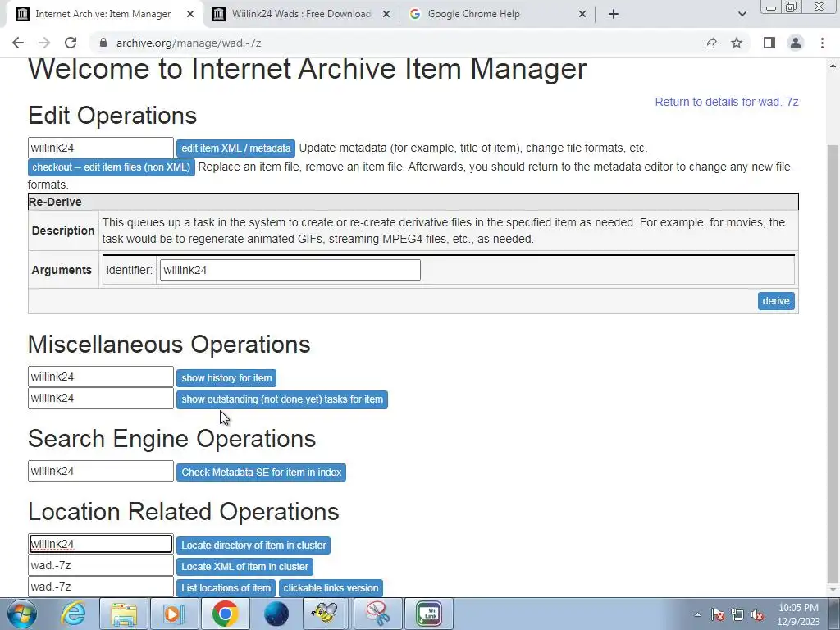This screenshot has width=840, height=630.
Task: Switch to Google Chrome Help tab
Action: [x=498, y=15]
